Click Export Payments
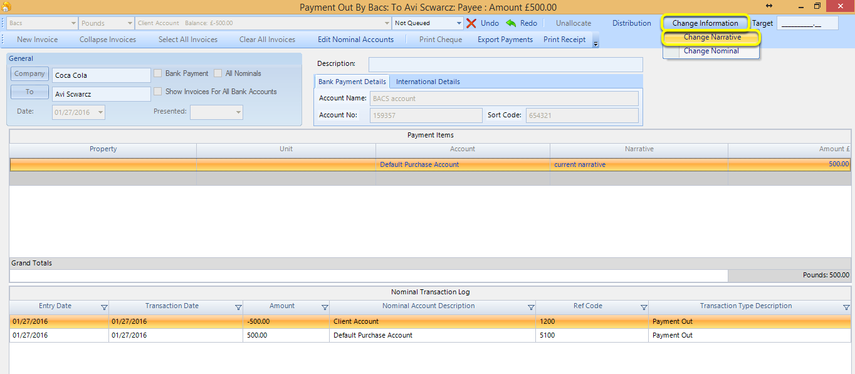 (x=505, y=40)
